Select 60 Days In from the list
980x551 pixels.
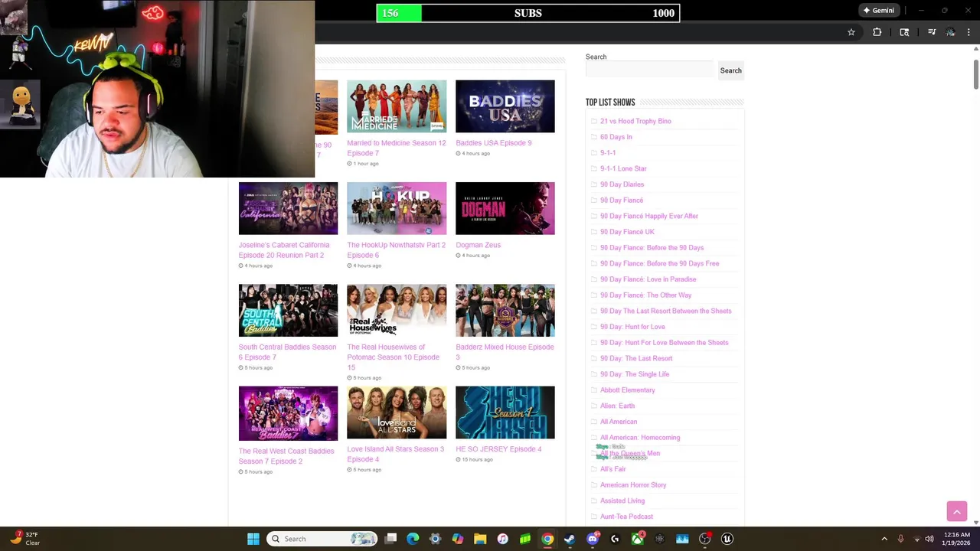click(616, 137)
